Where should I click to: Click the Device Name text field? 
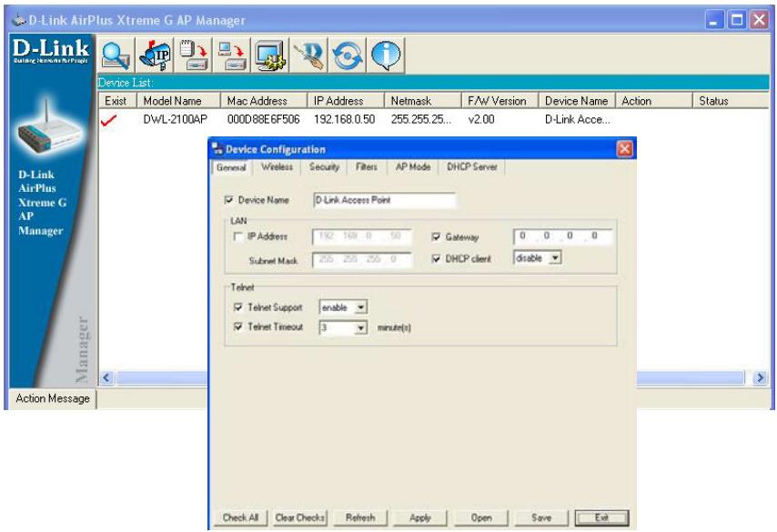[x=384, y=200]
